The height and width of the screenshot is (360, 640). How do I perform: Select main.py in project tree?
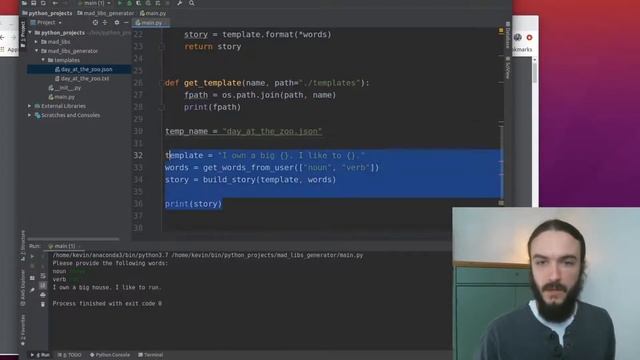[x=62, y=97]
